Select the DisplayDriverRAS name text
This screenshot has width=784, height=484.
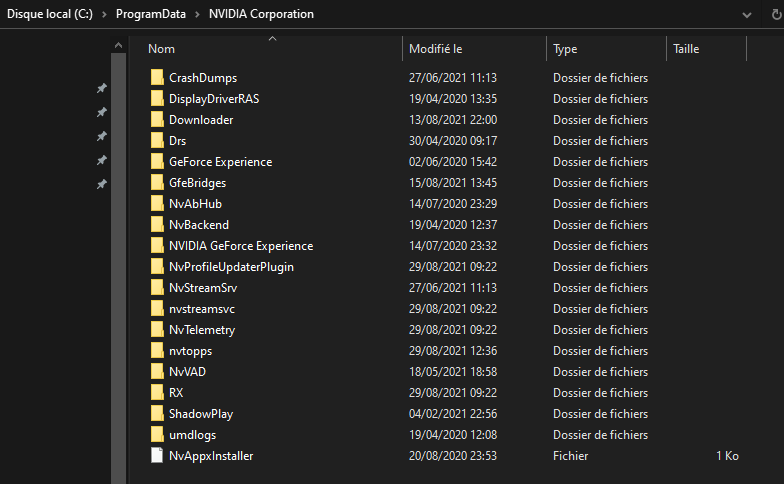[x=214, y=98]
